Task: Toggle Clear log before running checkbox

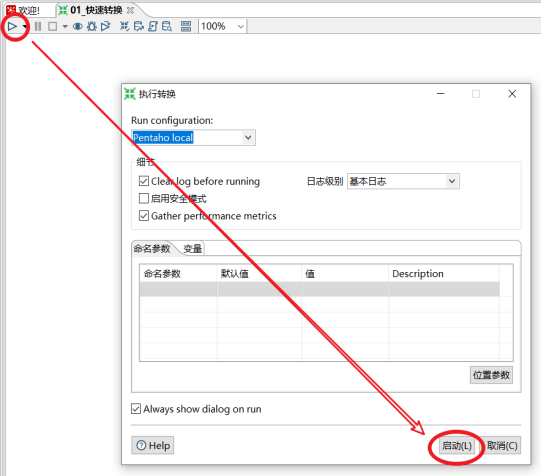Action: (x=144, y=181)
